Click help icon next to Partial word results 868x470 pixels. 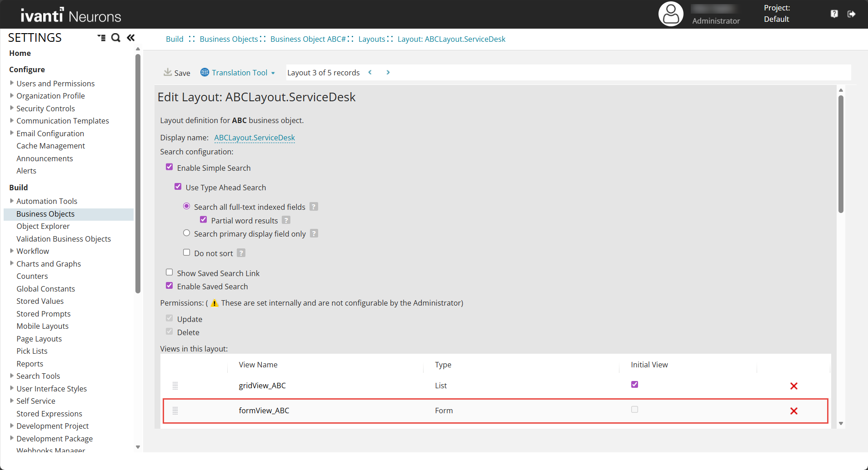point(286,220)
